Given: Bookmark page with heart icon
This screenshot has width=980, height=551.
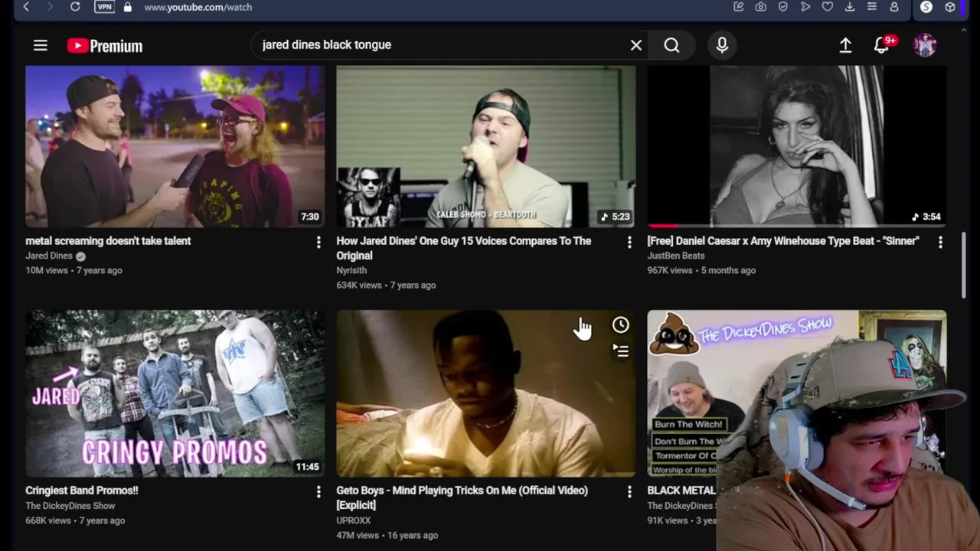Looking at the screenshot, I should pyautogui.click(x=828, y=7).
